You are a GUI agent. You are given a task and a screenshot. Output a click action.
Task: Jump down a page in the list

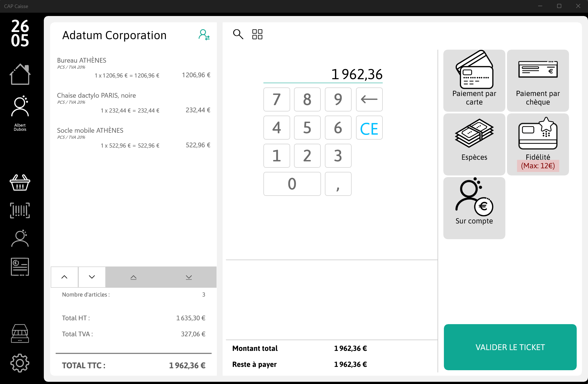189,277
